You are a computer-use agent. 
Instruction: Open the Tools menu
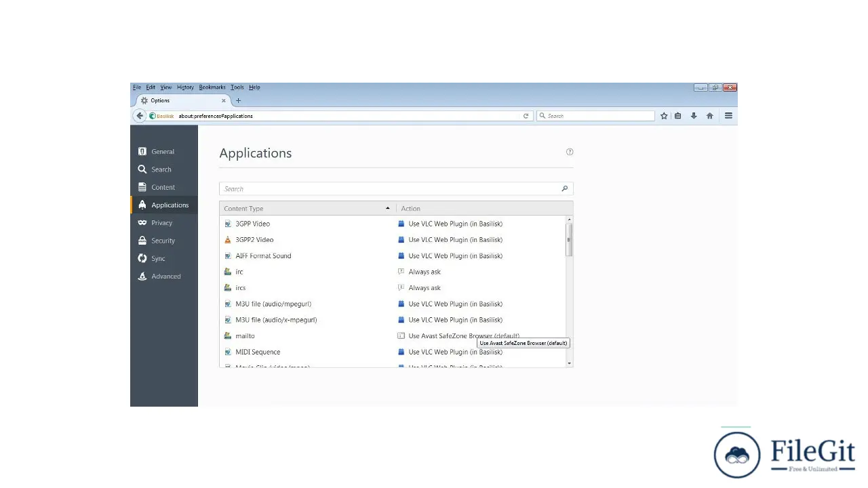pos(237,87)
